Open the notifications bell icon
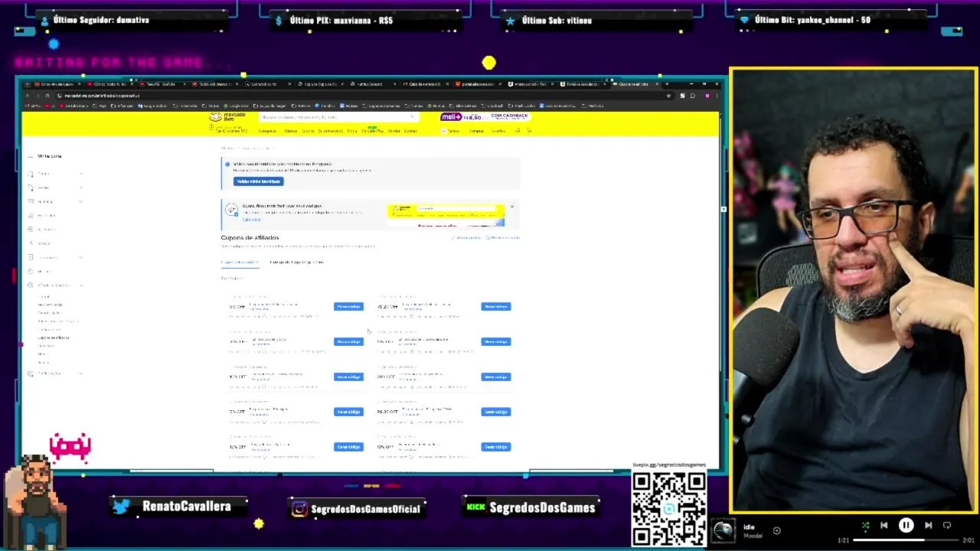Viewport: 980px width, 551px height. click(x=517, y=131)
